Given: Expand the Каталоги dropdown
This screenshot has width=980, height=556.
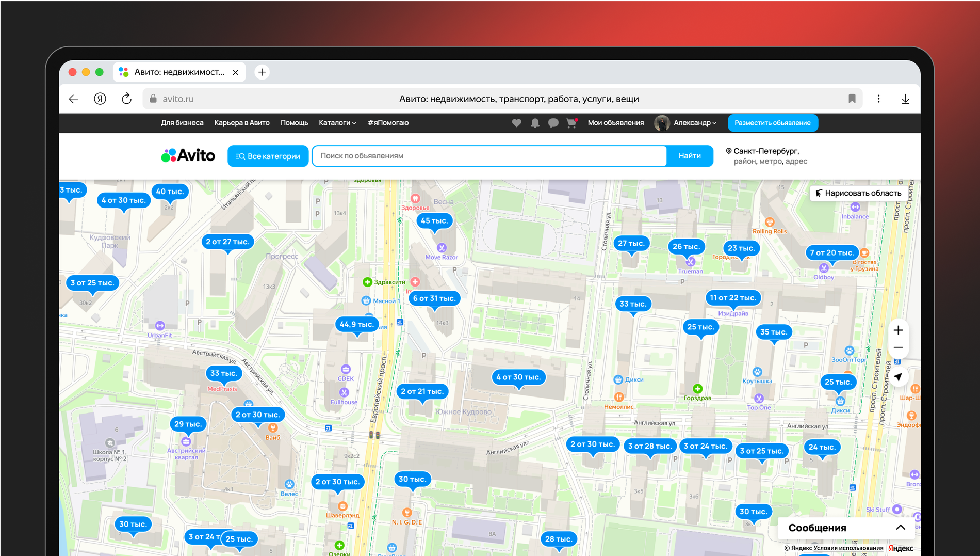Looking at the screenshot, I should pyautogui.click(x=337, y=123).
